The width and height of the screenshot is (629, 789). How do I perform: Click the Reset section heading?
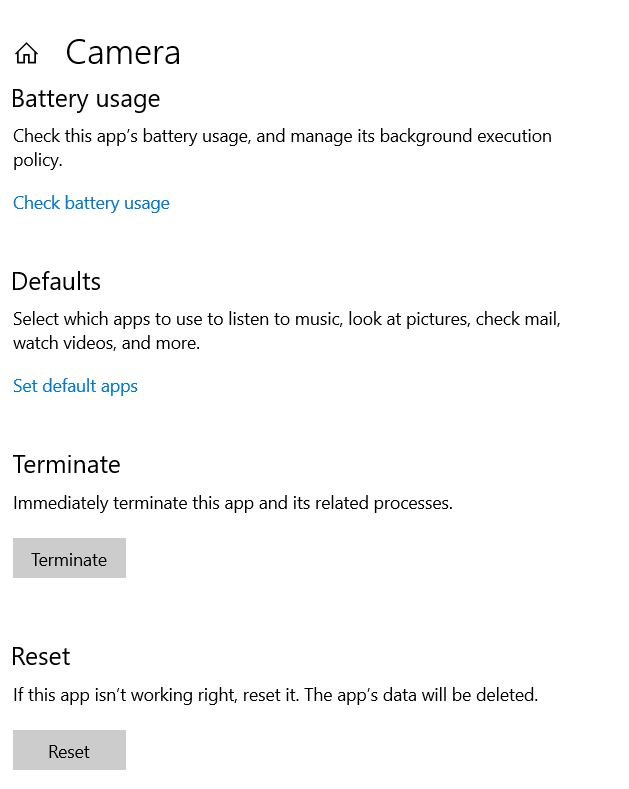click(x=41, y=656)
